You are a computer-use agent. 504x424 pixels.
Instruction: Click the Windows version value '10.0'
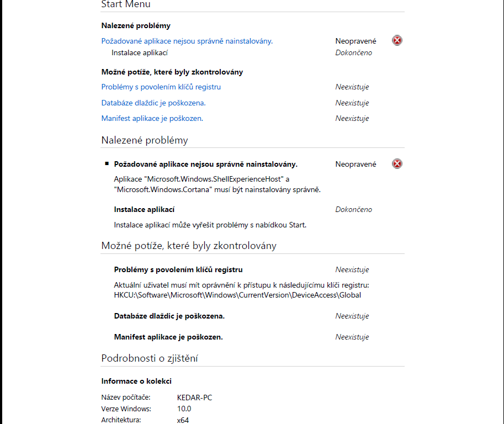[184, 409]
